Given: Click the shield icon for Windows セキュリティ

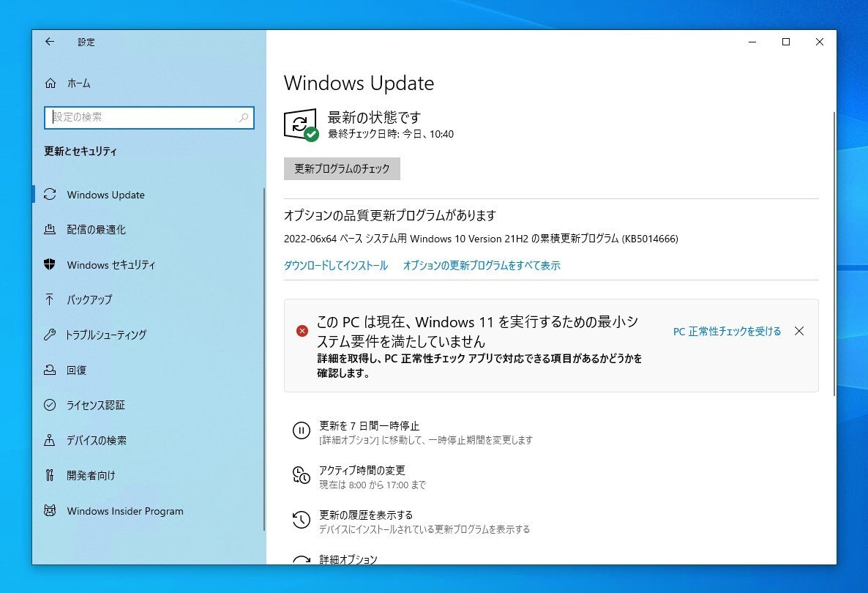Looking at the screenshot, I should click(x=50, y=264).
